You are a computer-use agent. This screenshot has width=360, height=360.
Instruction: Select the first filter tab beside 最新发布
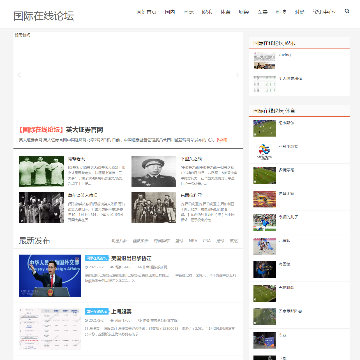coord(119,241)
